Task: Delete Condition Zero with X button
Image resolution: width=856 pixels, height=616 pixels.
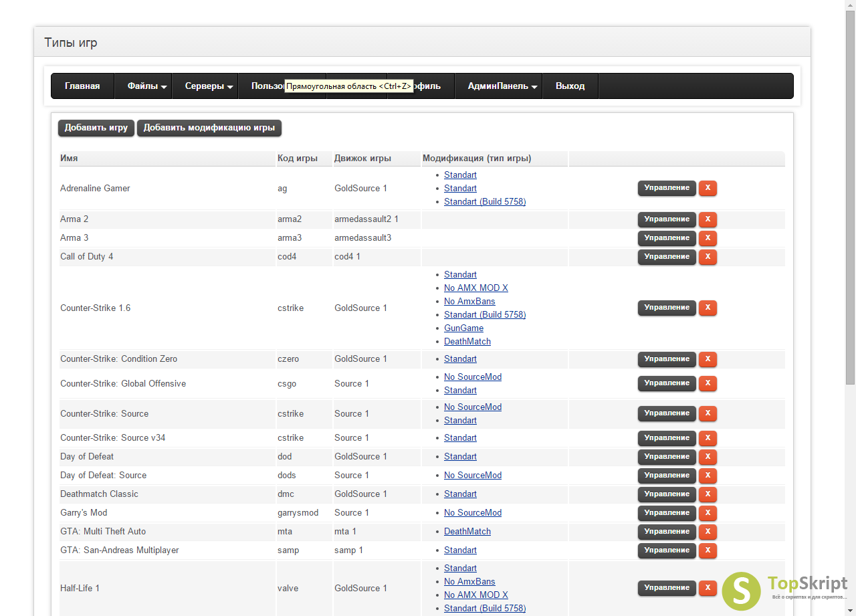Action: [x=708, y=359]
